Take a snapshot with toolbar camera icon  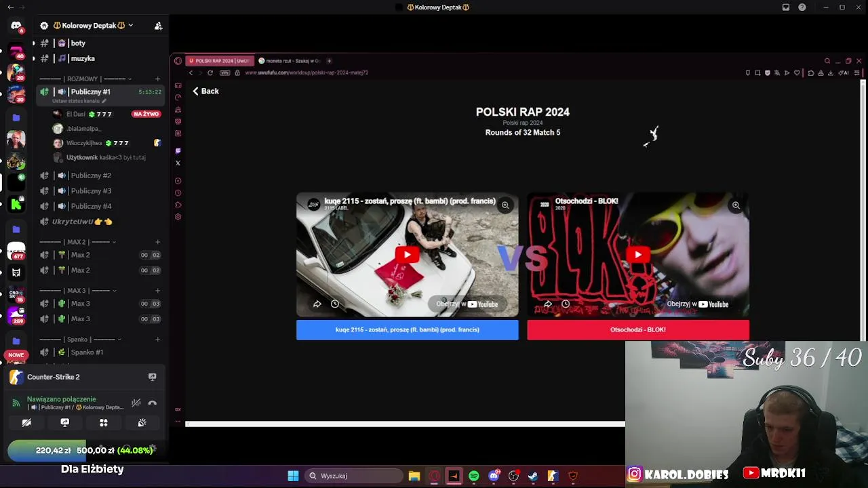click(757, 73)
